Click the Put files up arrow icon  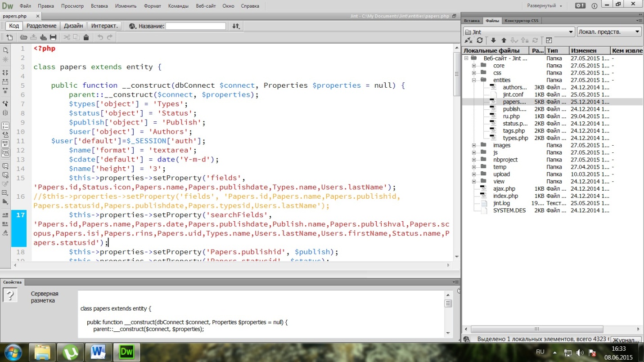504,40
